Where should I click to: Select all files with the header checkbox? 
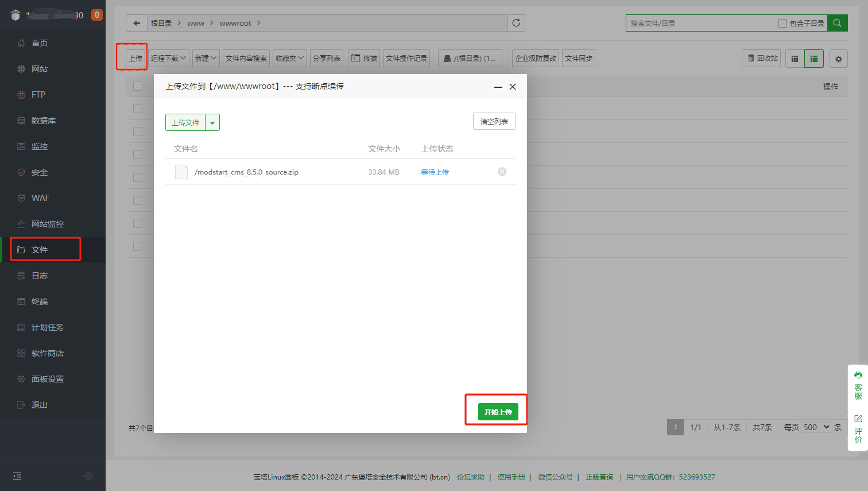click(x=136, y=86)
